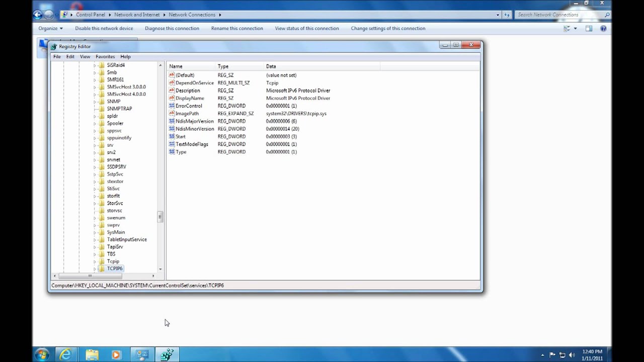Click the Type column header
644x362 pixels.
click(x=239, y=66)
